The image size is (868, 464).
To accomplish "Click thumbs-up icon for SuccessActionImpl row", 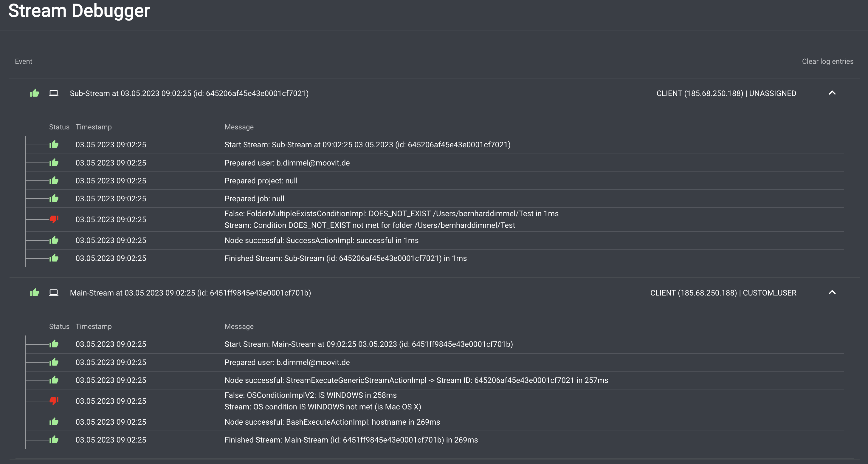I will (54, 240).
